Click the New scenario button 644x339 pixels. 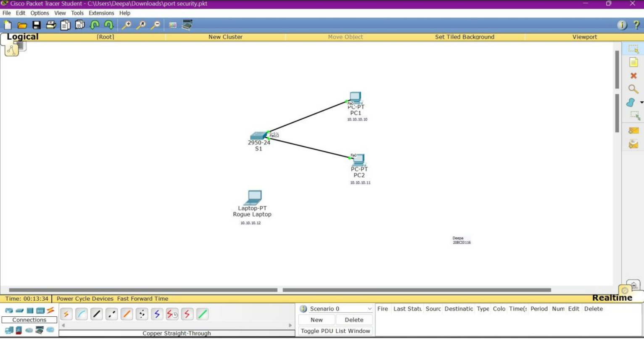pyautogui.click(x=316, y=320)
